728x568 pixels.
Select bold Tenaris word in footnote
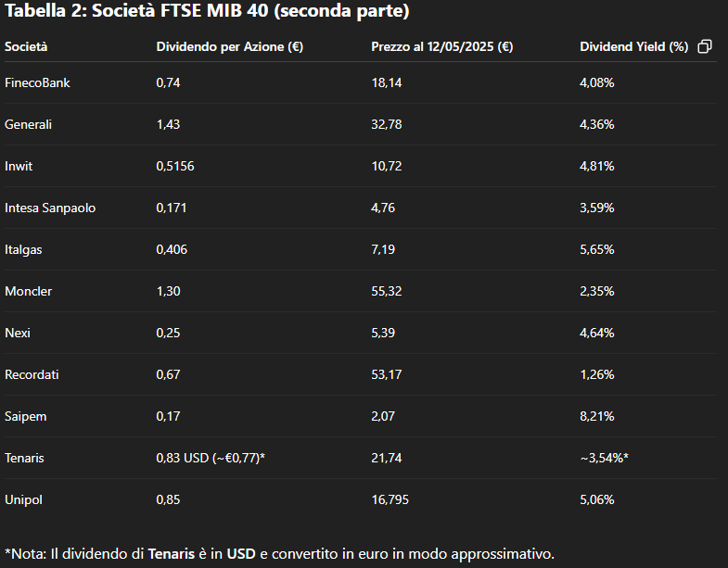click(171, 553)
